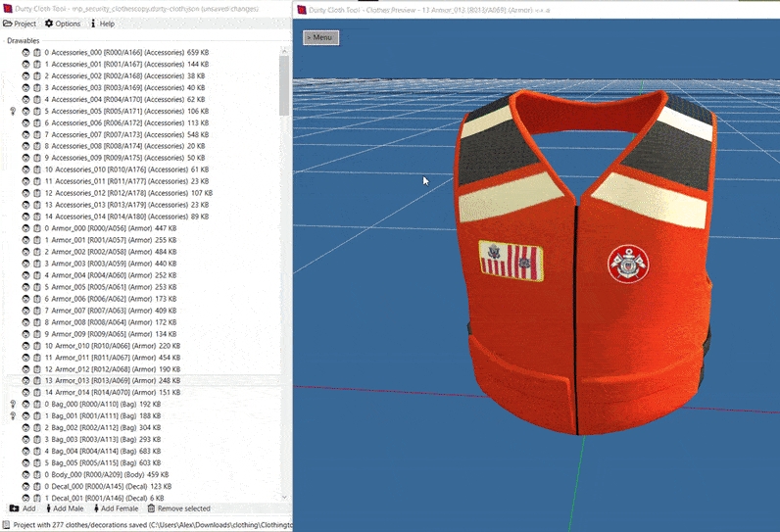
Task: Click the marker icon left of Bag_001
Action: click(13, 415)
